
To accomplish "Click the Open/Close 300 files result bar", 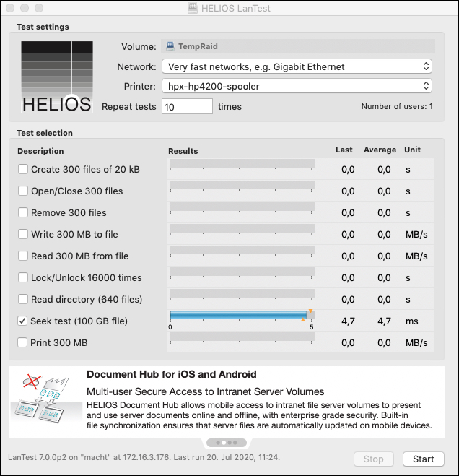I will pyautogui.click(x=242, y=185).
